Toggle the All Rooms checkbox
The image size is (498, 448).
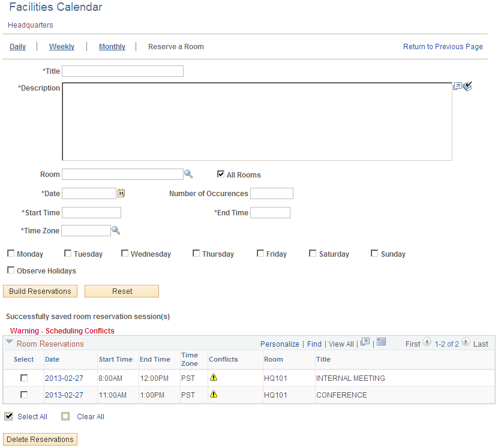[x=221, y=174]
